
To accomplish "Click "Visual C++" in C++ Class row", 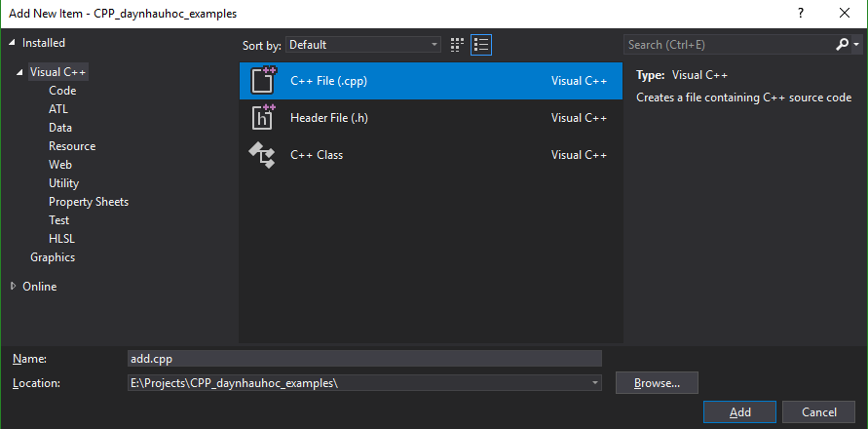I will point(579,155).
